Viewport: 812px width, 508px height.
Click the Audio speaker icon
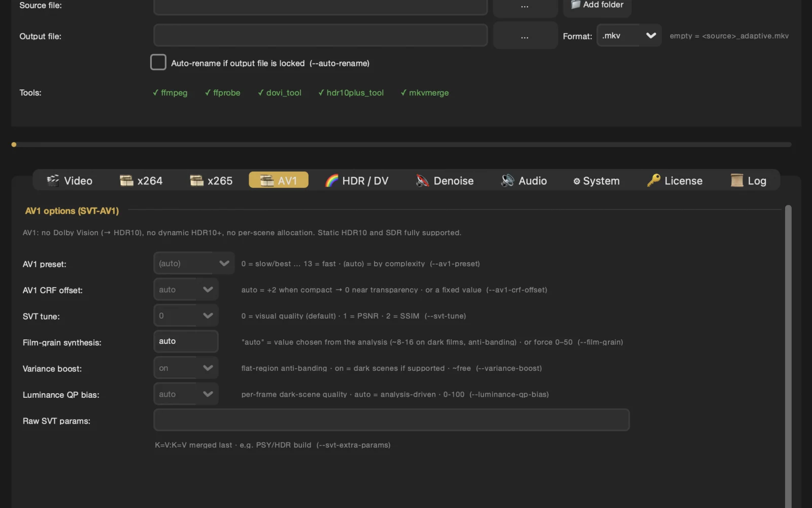(507, 180)
